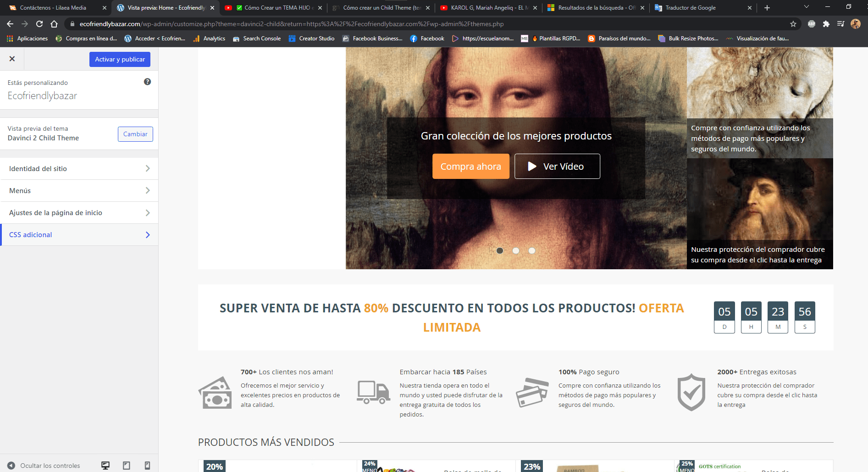Click the countdown days box 05 D

coord(724,317)
